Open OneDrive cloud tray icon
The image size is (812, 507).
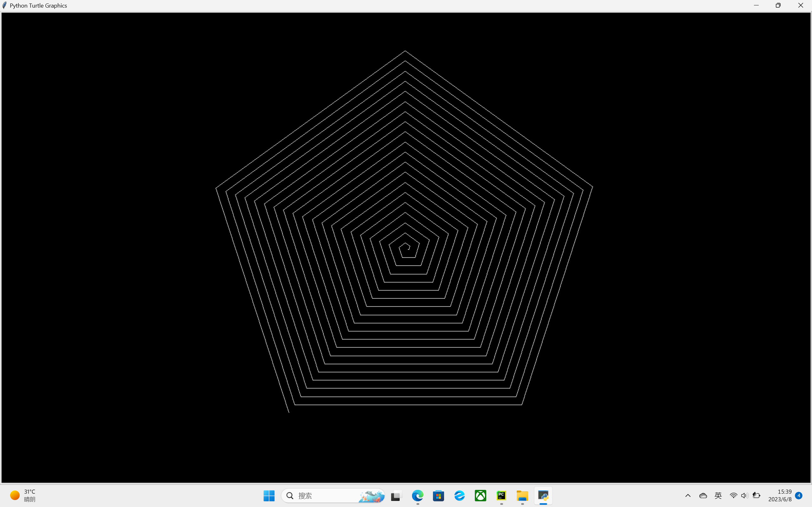[703, 495]
